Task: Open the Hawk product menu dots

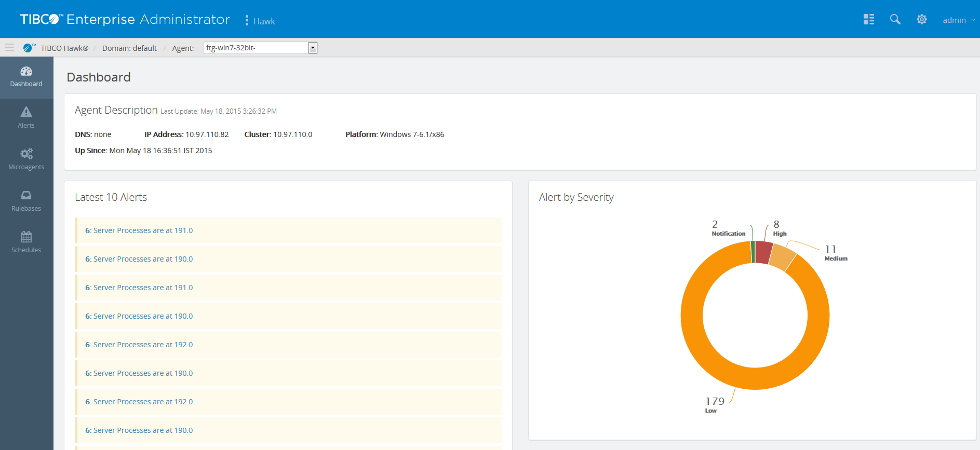Action: pos(247,20)
